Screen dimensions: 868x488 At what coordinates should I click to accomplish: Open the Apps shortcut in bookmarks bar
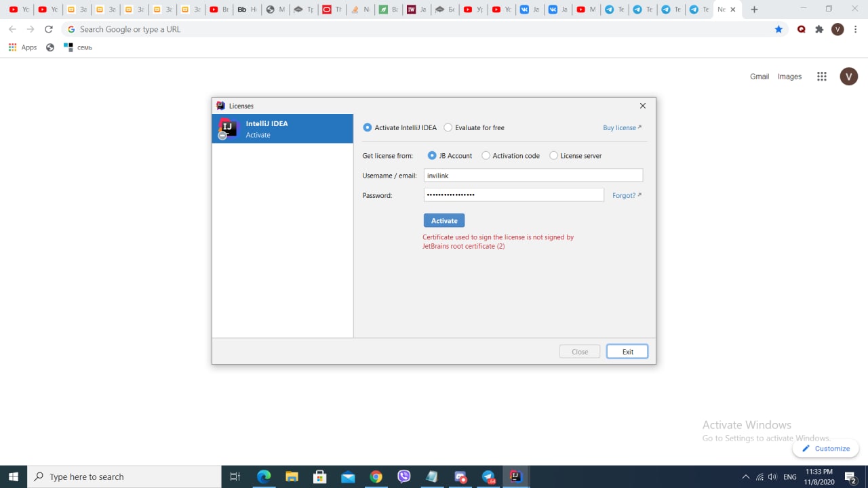point(22,47)
